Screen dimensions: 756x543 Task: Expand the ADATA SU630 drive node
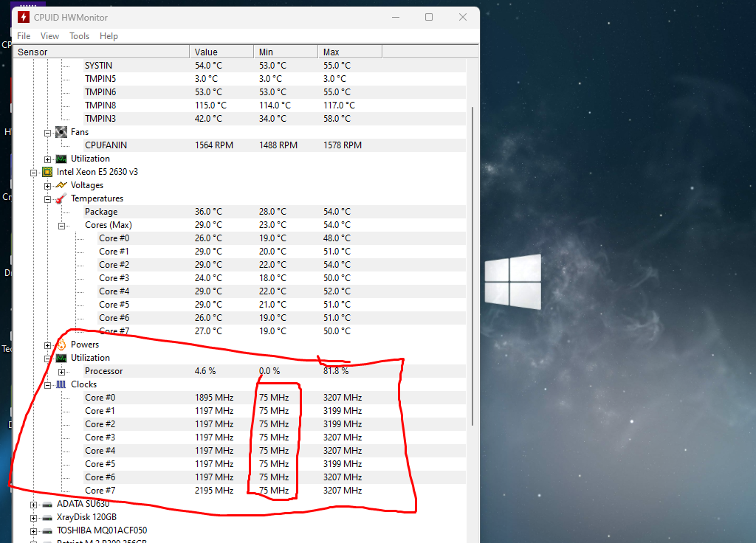click(33, 505)
